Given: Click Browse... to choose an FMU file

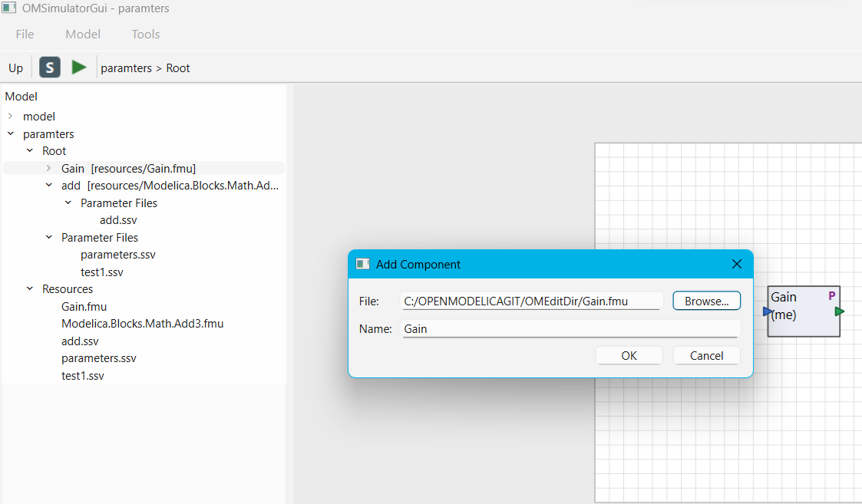Looking at the screenshot, I should pyautogui.click(x=706, y=301).
